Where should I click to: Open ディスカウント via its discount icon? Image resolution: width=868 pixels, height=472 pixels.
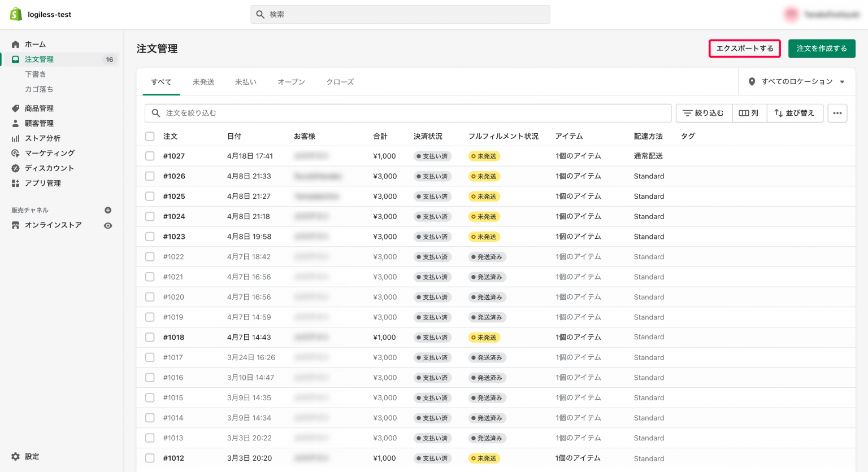click(15, 168)
